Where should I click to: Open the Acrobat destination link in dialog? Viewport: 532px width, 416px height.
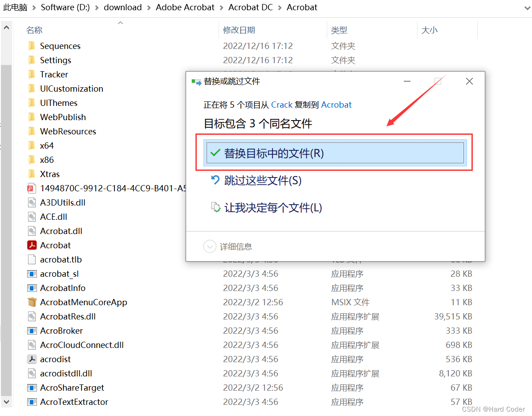pos(336,105)
